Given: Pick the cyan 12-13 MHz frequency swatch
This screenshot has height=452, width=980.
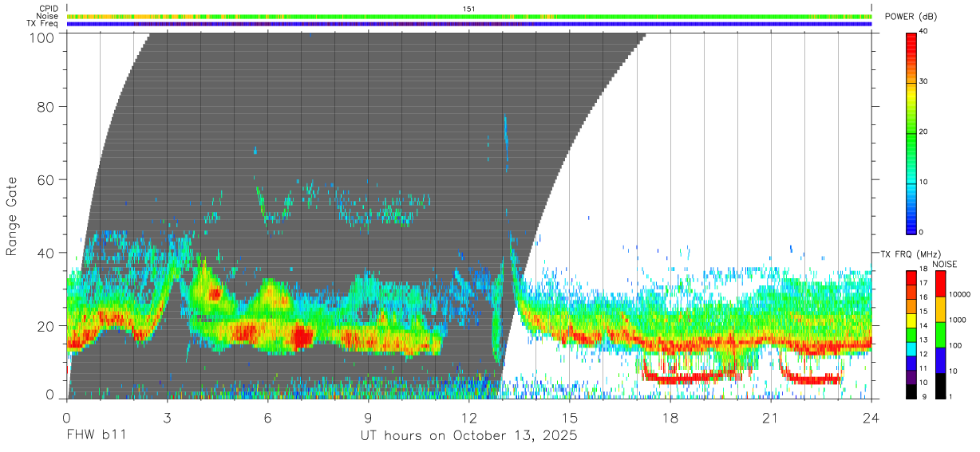Looking at the screenshot, I should (911, 349).
